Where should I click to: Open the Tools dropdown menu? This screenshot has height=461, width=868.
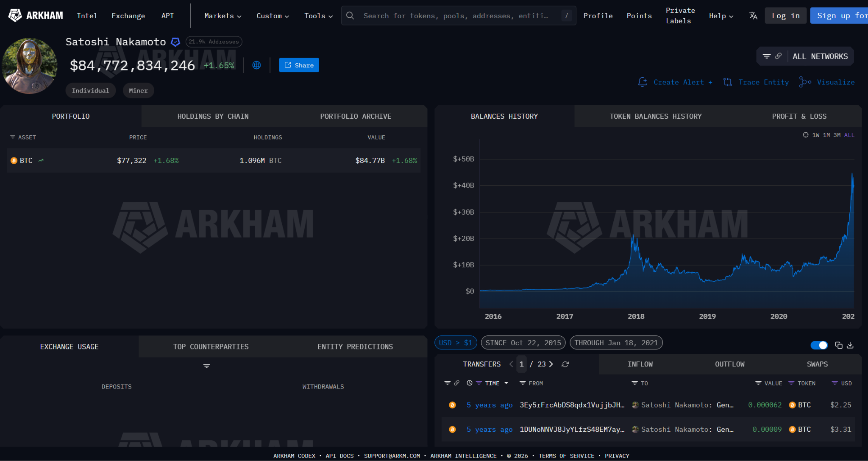[319, 16]
